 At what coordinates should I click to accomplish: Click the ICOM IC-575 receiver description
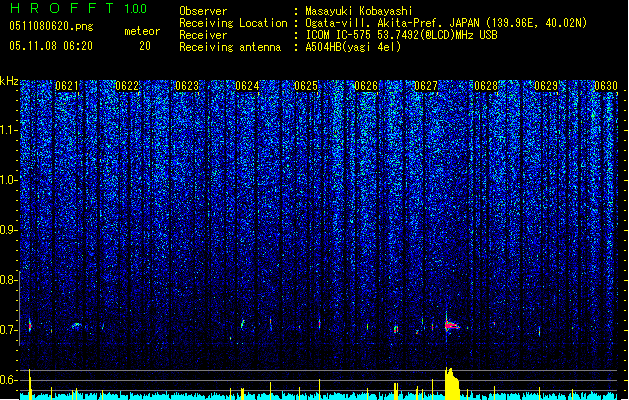tap(401, 35)
